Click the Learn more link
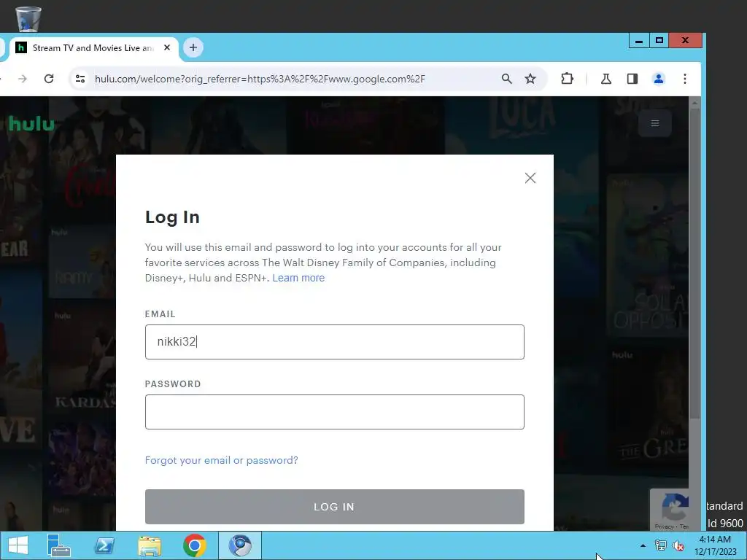The image size is (747, 560). [298, 278]
